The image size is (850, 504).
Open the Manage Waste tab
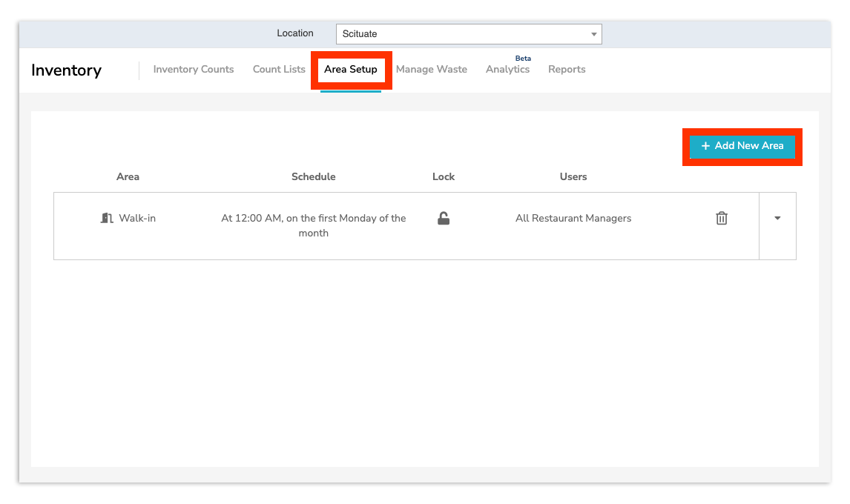point(431,69)
